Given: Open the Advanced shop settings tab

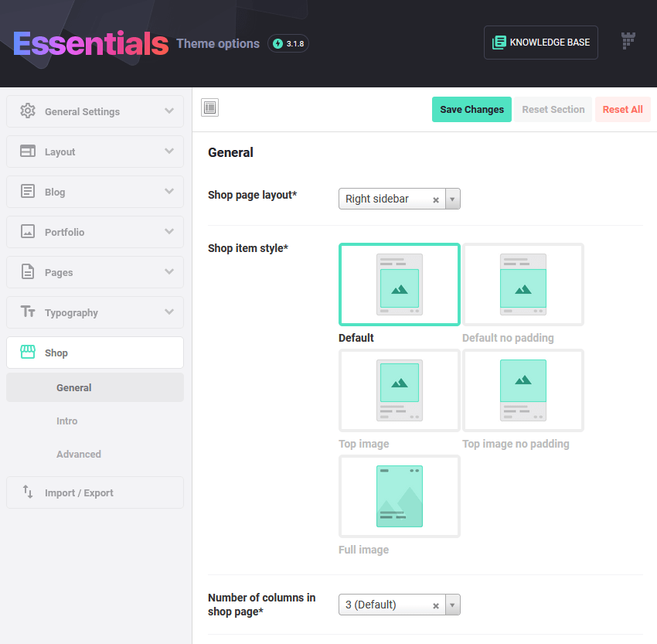Looking at the screenshot, I should click(78, 454).
